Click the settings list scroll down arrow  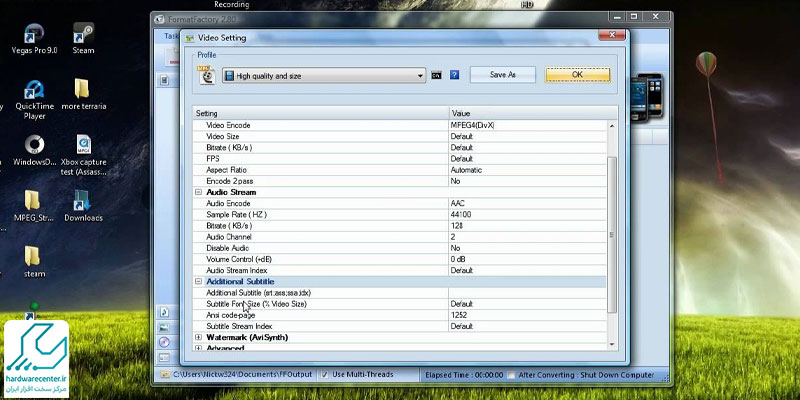click(x=612, y=344)
